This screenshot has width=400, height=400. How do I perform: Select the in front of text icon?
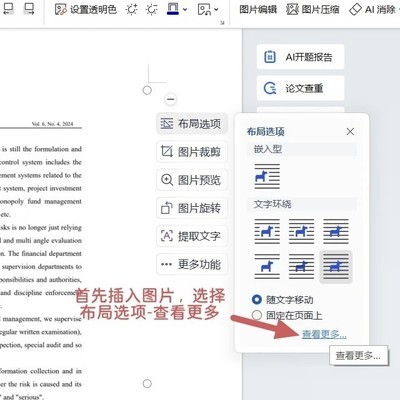click(336, 267)
